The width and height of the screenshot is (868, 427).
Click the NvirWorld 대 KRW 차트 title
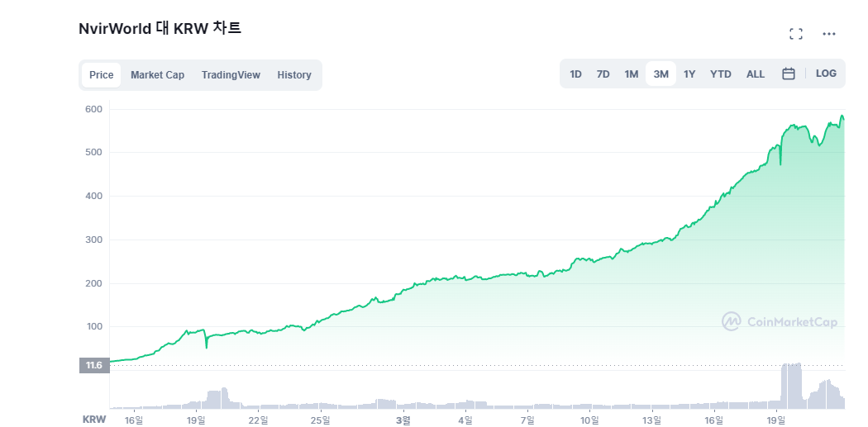160,28
